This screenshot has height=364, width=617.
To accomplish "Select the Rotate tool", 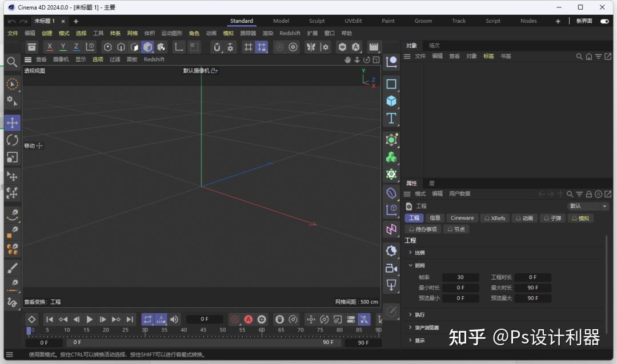I will click(12, 140).
